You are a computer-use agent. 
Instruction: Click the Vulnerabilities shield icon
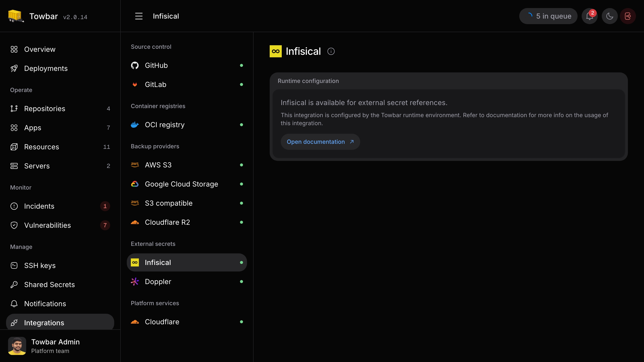tap(14, 225)
